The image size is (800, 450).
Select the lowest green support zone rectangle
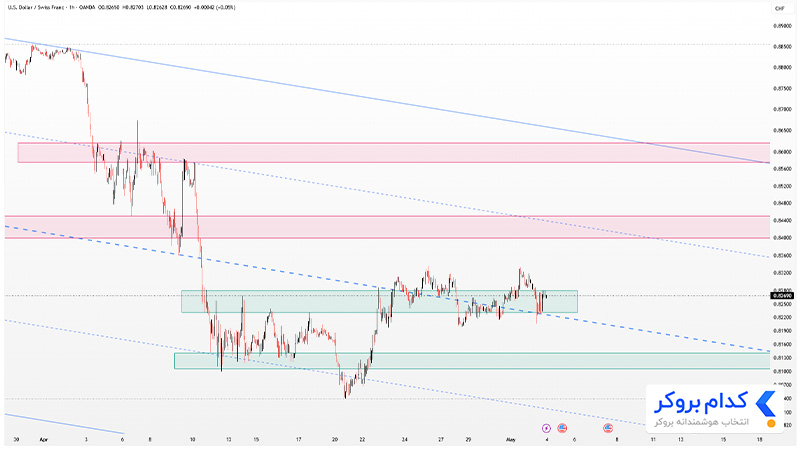coord(471,361)
